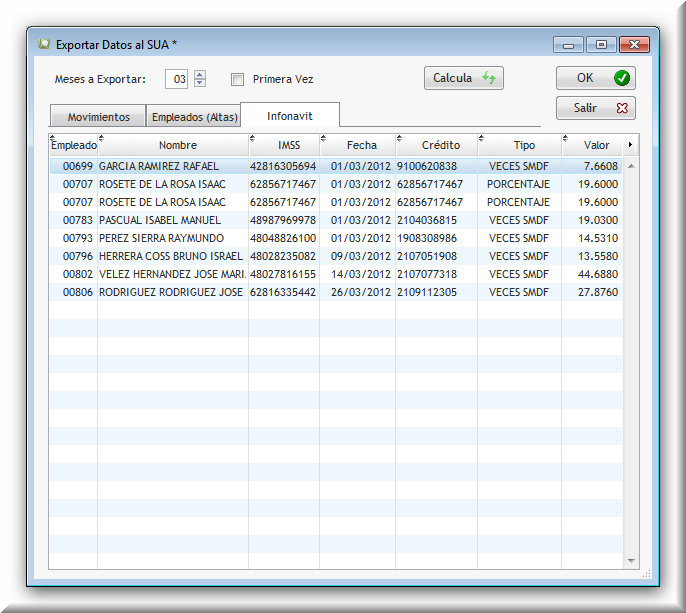Click employee number 00783
This screenshot has height=613, width=686.
click(77, 220)
